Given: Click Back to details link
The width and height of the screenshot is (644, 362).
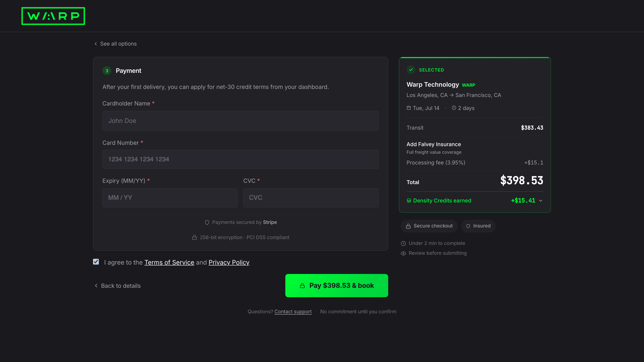Looking at the screenshot, I should tap(121, 286).
